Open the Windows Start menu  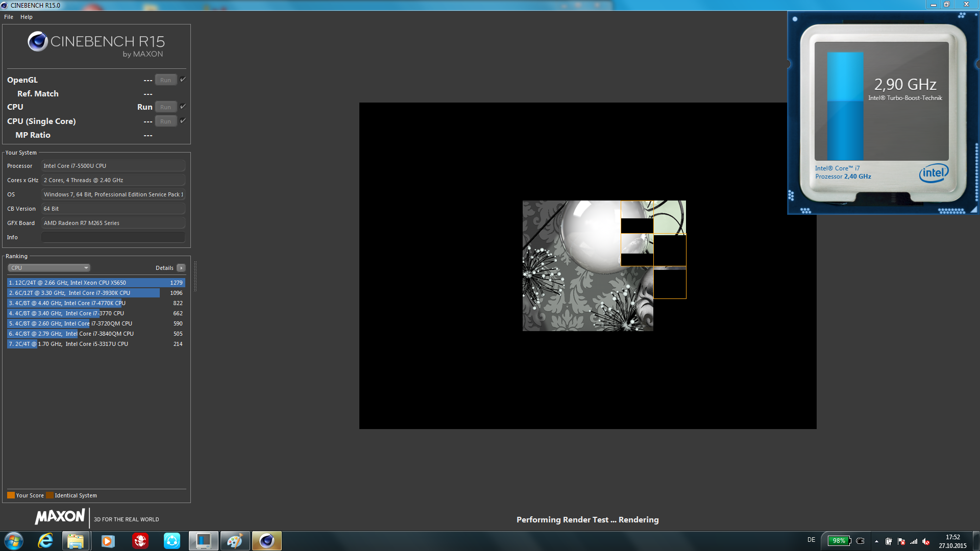[x=14, y=541]
